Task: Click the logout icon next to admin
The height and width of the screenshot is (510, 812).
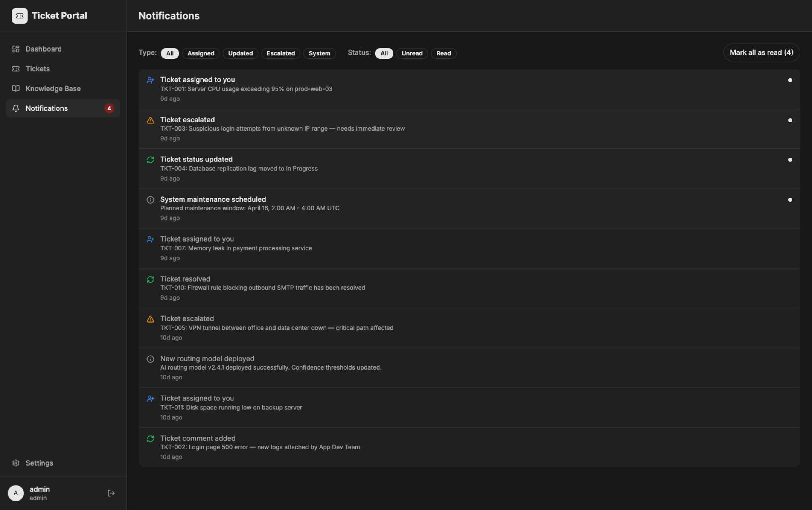Action: (111, 493)
